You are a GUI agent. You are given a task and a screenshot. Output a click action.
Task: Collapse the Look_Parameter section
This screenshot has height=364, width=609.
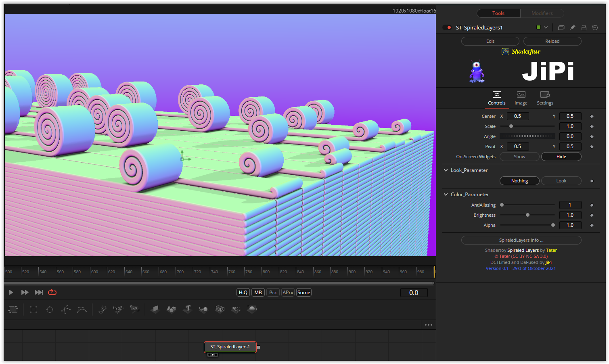[446, 170]
